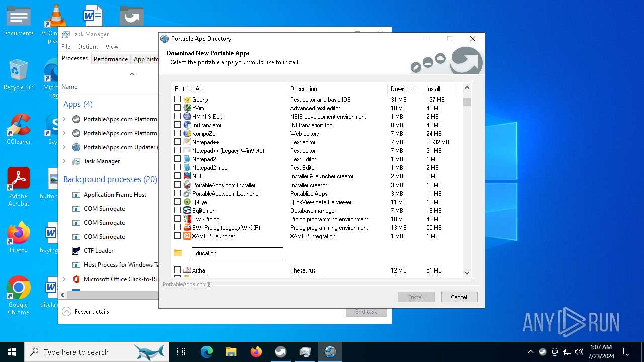Click the Sqliteman icon

(x=187, y=211)
